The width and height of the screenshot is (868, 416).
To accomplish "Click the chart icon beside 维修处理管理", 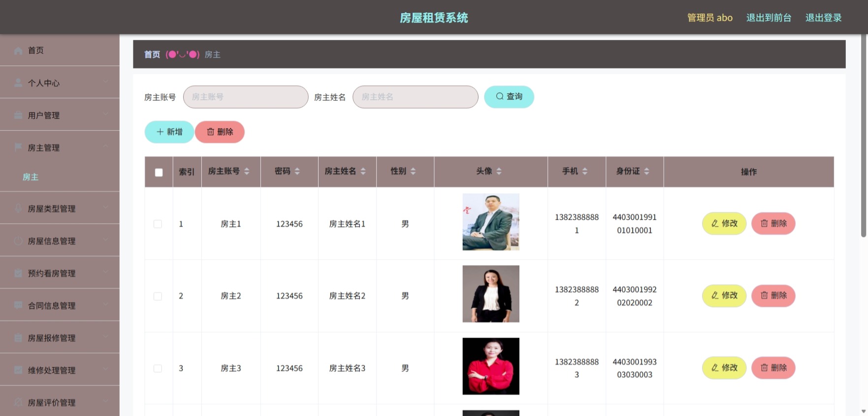I will point(18,370).
